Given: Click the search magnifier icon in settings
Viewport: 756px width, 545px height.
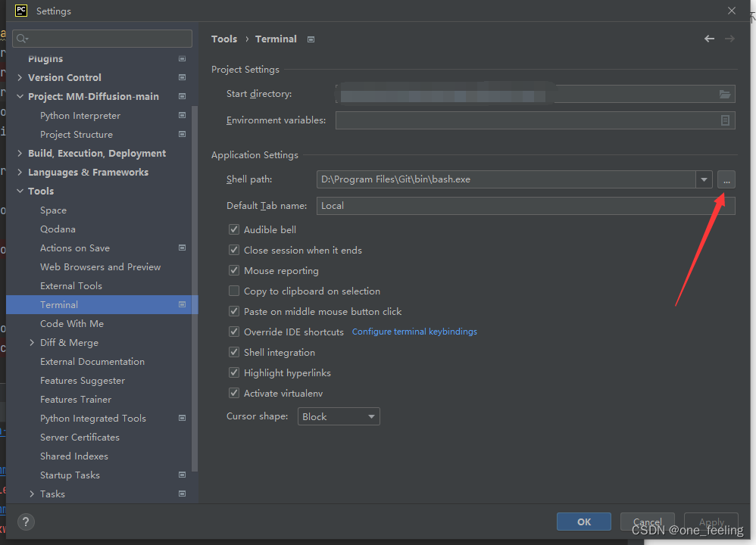Looking at the screenshot, I should pyautogui.click(x=22, y=39).
